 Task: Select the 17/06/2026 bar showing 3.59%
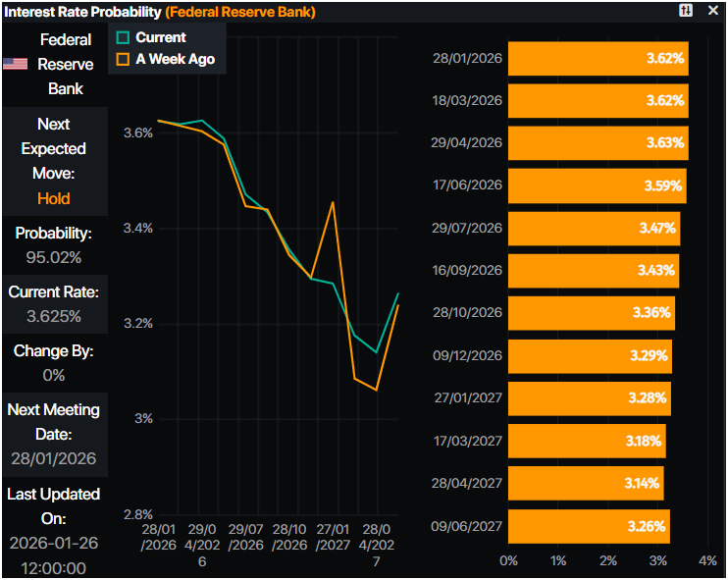tap(597, 185)
